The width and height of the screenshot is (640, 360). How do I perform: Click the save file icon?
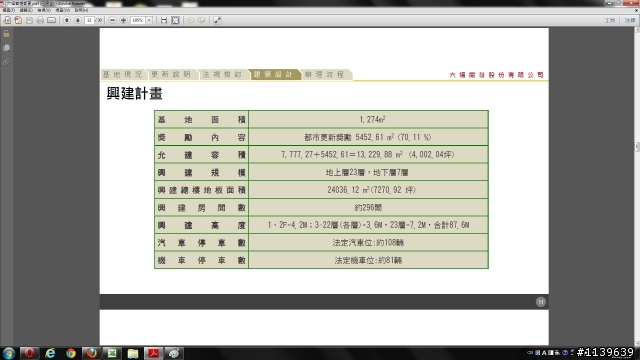point(29,20)
